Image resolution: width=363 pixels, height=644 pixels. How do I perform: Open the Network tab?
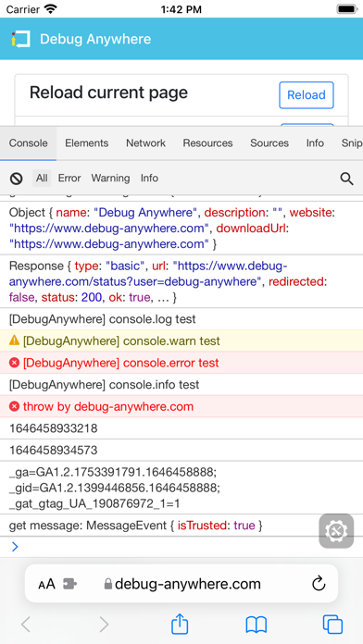(x=145, y=142)
